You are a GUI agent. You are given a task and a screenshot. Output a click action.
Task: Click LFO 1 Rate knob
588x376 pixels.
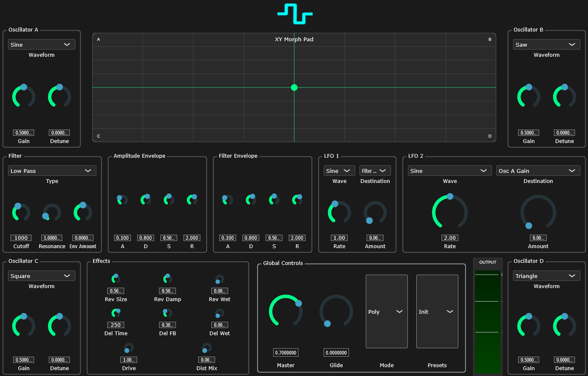[x=339, y=212]
